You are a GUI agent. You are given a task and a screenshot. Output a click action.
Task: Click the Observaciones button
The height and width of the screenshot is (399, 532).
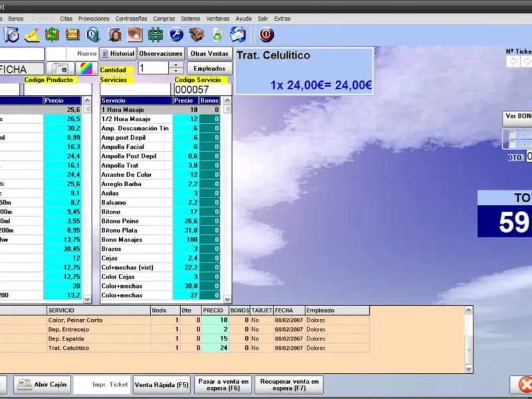(x=161, y=54)
